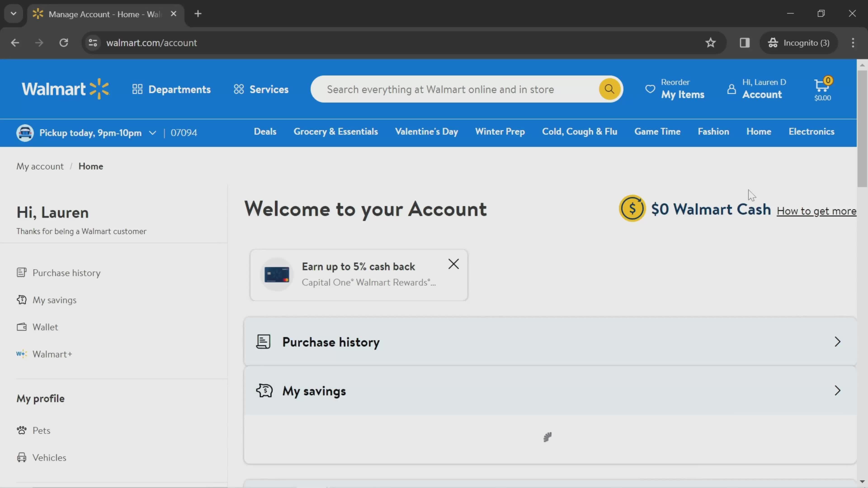Viewport: 868px width, 488px height.
Task: Open Hi, Lauren D Account menu
Action: pyautogui.click(x=757, y=89)
